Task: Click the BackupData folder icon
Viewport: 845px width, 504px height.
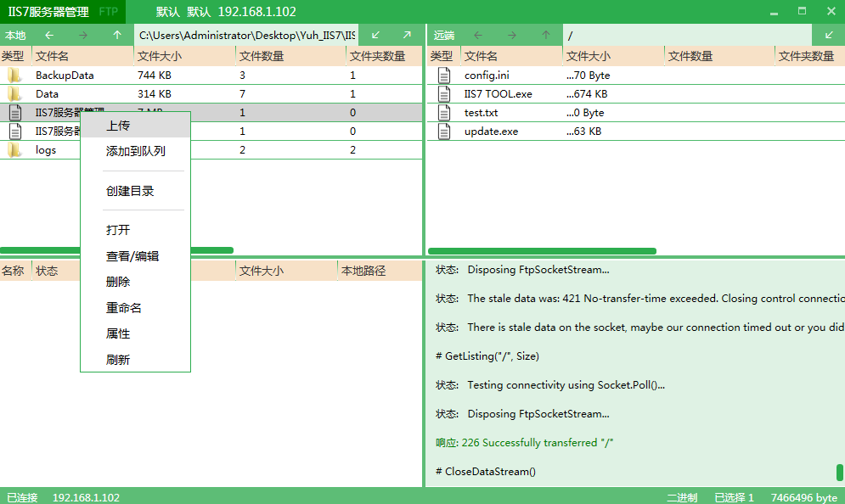Action: pyautogui.click(x=14, y=76)
